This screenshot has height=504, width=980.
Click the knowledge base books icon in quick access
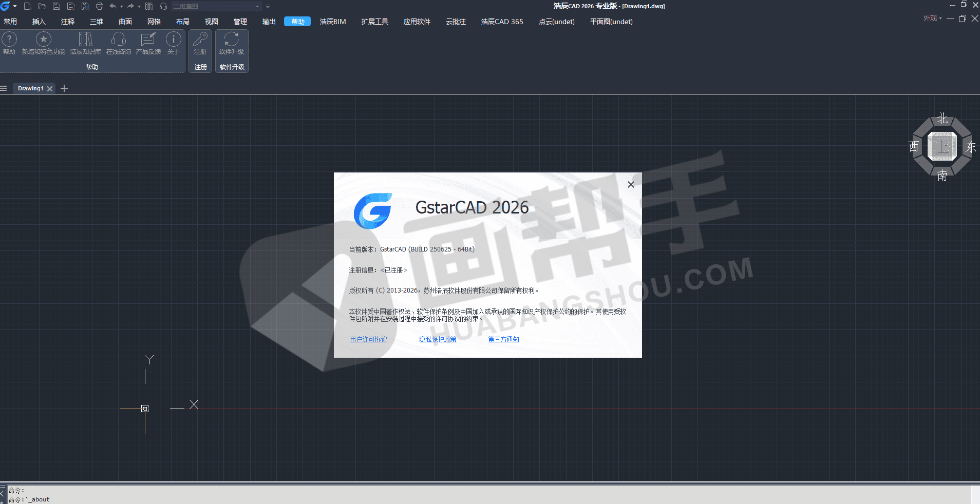149,6
